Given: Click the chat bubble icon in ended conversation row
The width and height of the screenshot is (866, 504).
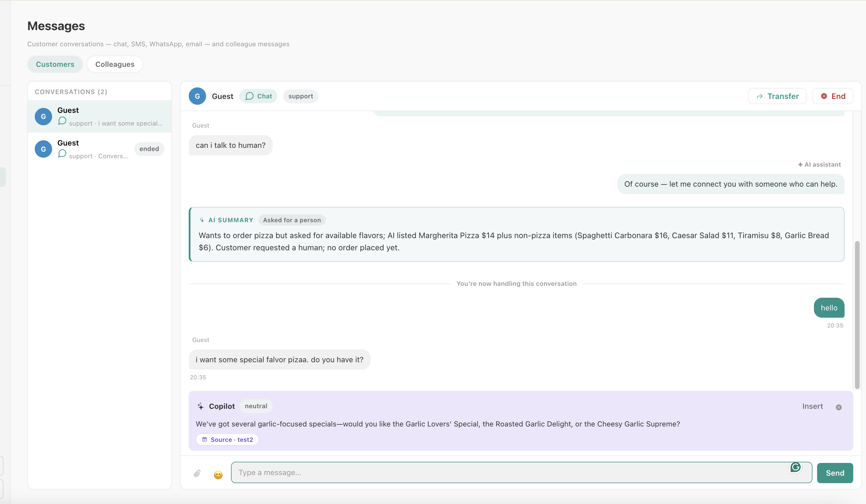Looking at the screenshot, I should point(62,154).
